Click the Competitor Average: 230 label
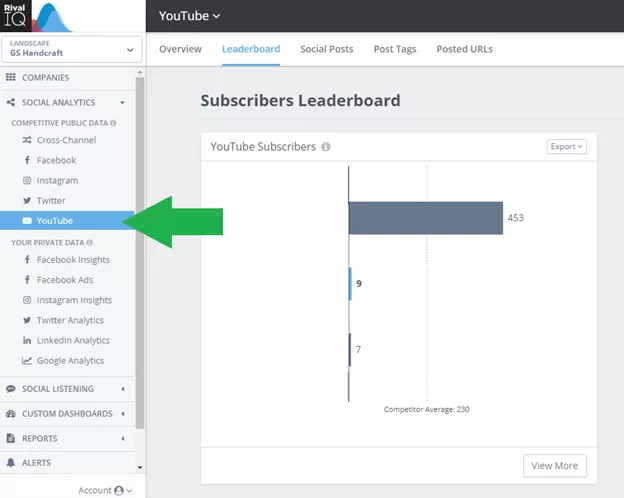624x498 pixels. [427, 409]
